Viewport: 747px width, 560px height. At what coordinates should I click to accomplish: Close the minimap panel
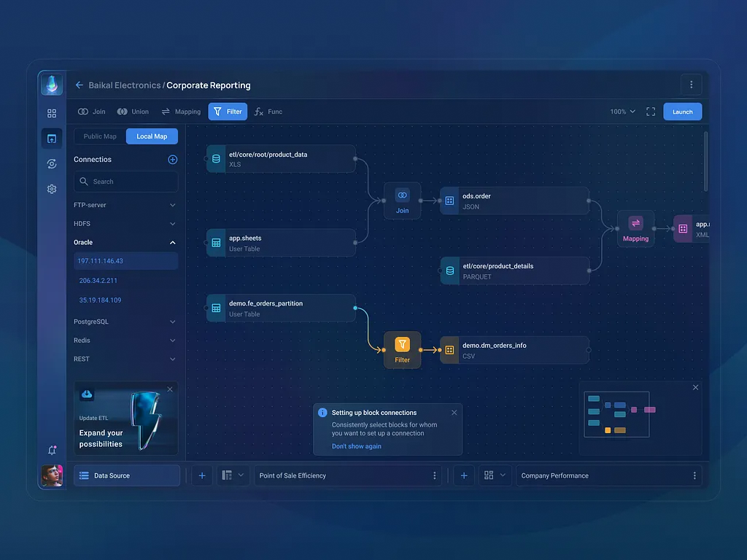[x=695, y=387]
